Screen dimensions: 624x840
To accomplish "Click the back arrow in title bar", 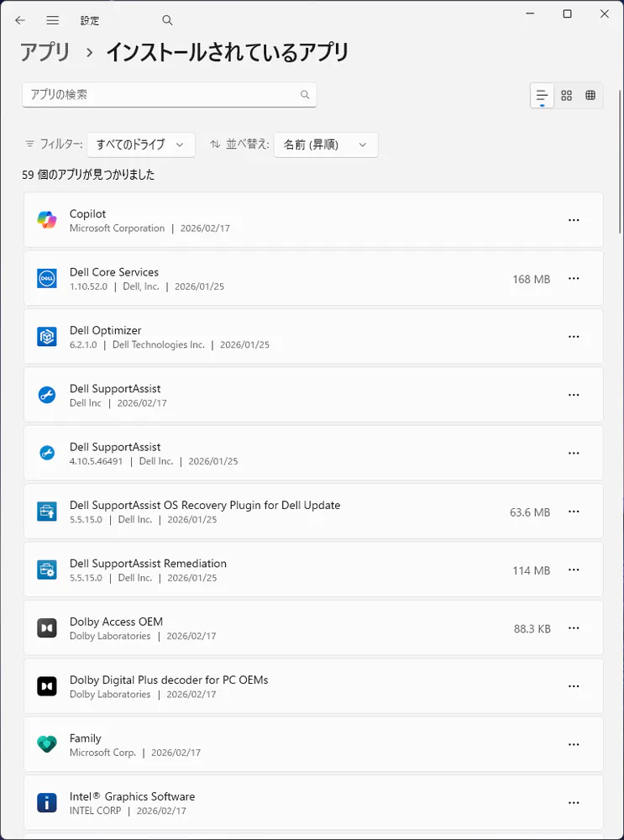I will coord(20,20).
